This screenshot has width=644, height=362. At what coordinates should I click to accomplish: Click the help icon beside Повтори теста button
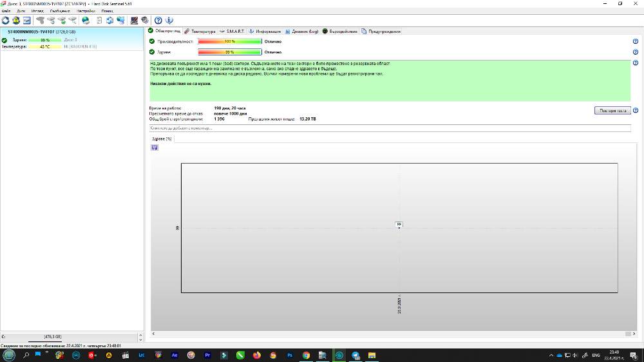point(636,111)
